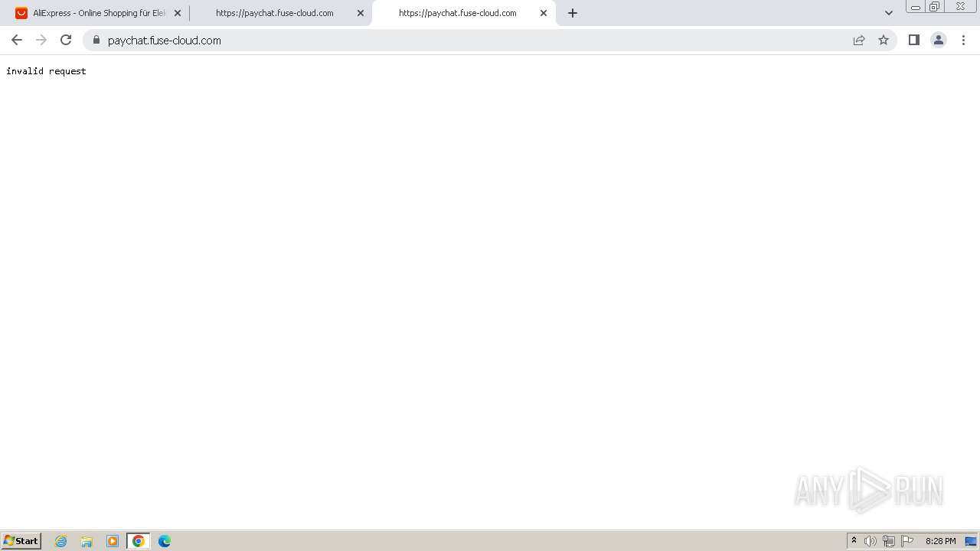The width and height of the screenshot is (980, 551).
Task: Click the 8:28 PM clock
Action: tap(940, 541)
